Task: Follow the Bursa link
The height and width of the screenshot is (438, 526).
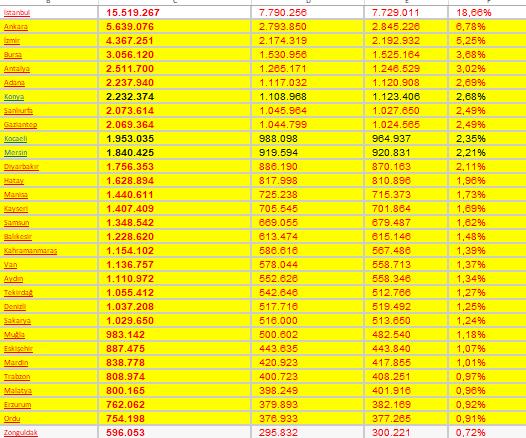Action: tap(13, 55)
